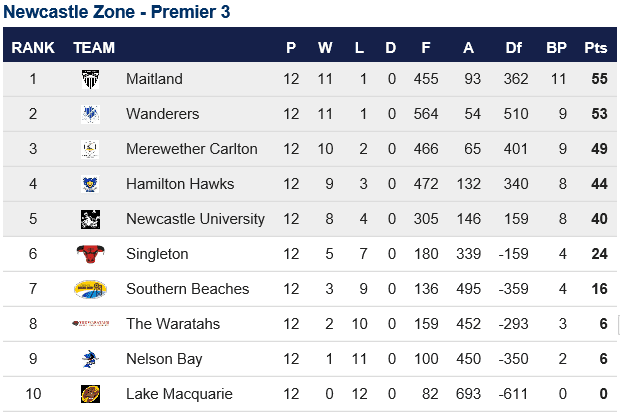Screen dimensions: 620x413
Task: Click the Newcastle Zone - Premier 3 heading
Action: (117, 11)
